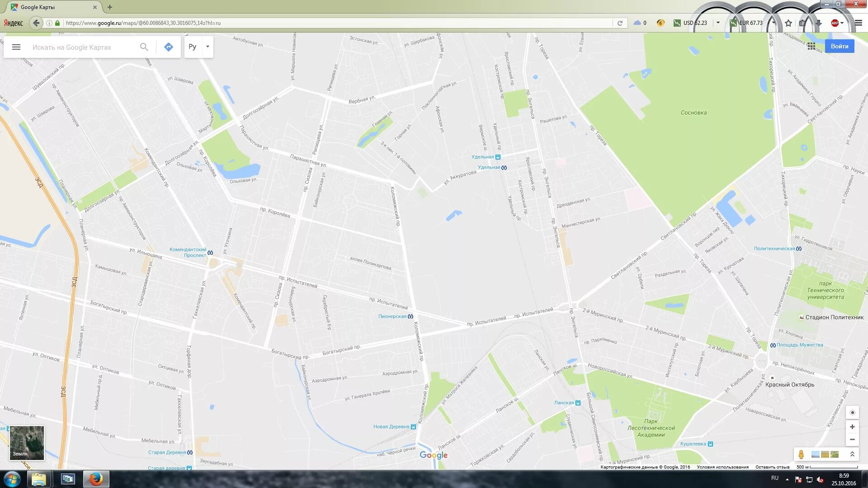Click 'Оставить отзыв' feedback link

(772, 467)
